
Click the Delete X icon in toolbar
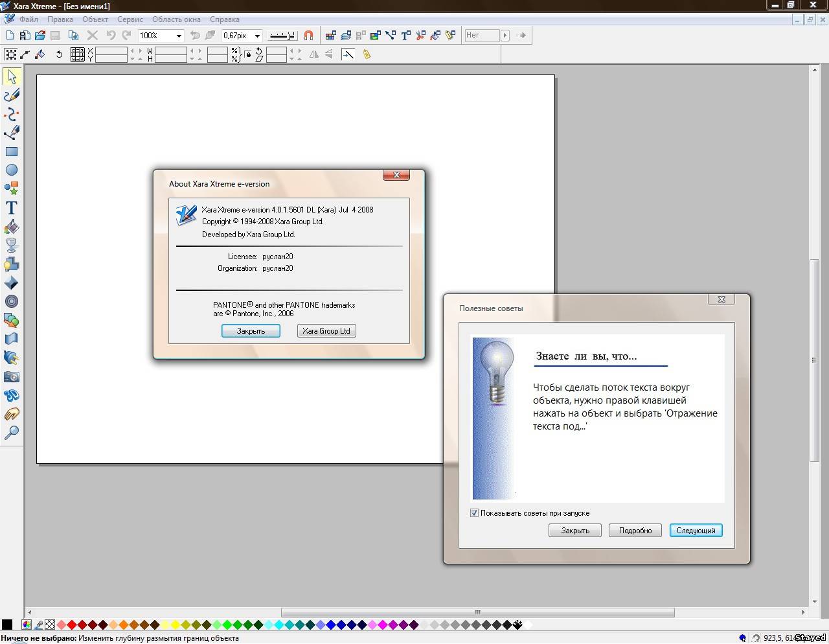[92, 35]
